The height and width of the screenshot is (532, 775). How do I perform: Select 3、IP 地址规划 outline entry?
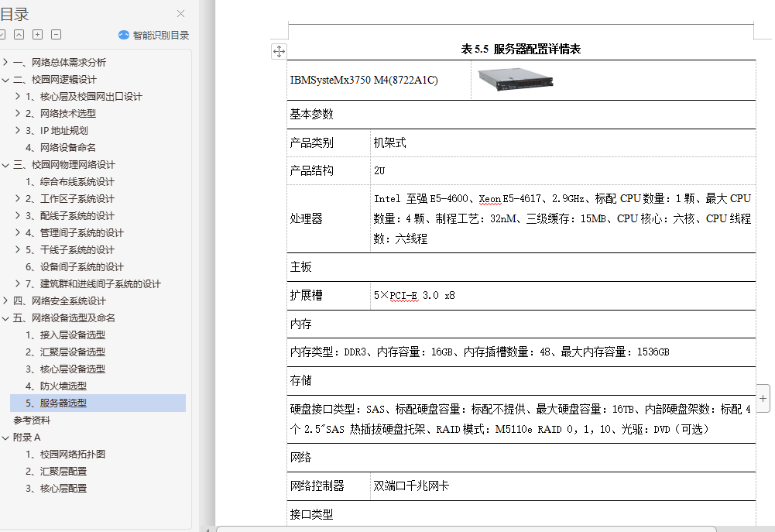(57, 131)
